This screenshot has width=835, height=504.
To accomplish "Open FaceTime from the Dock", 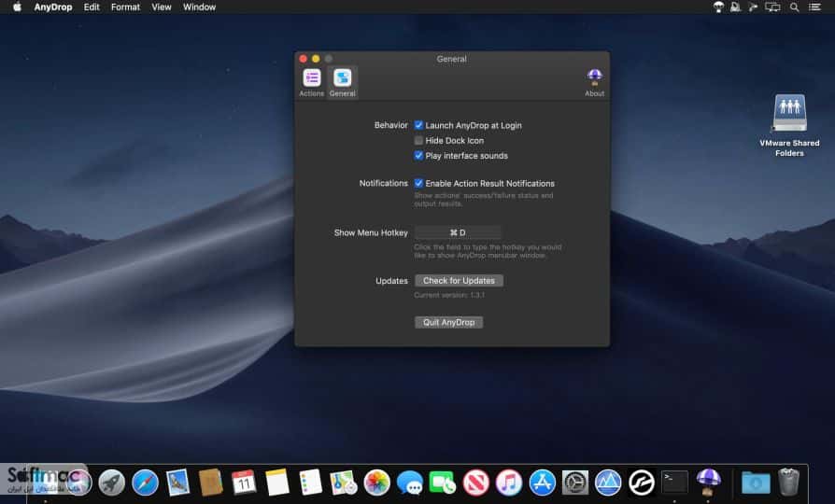I will pyautogui.click(x=443, y=483).
